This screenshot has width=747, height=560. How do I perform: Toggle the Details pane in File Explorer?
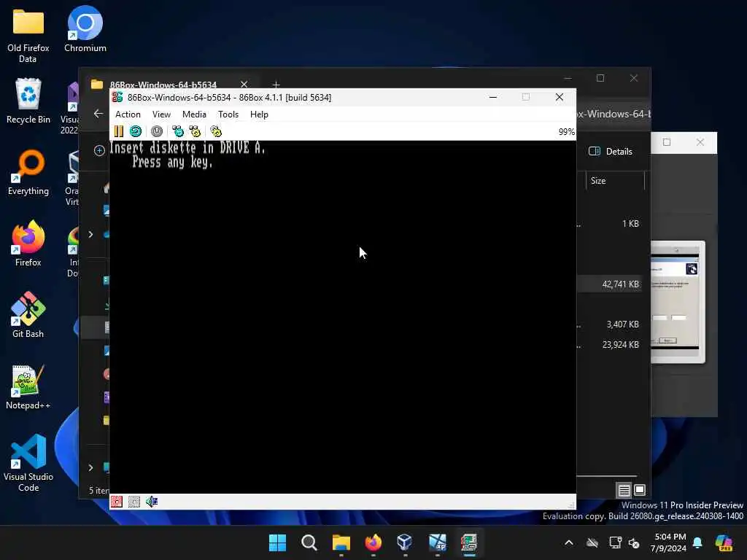tap(611, 152)
